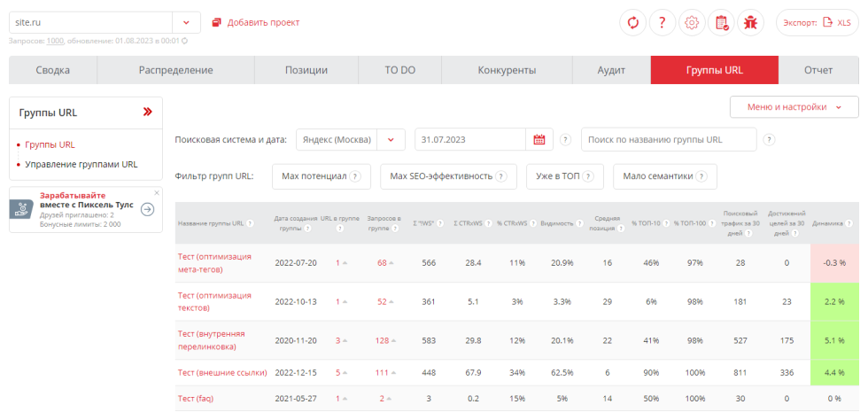Click the refresh positions icon

632,23
